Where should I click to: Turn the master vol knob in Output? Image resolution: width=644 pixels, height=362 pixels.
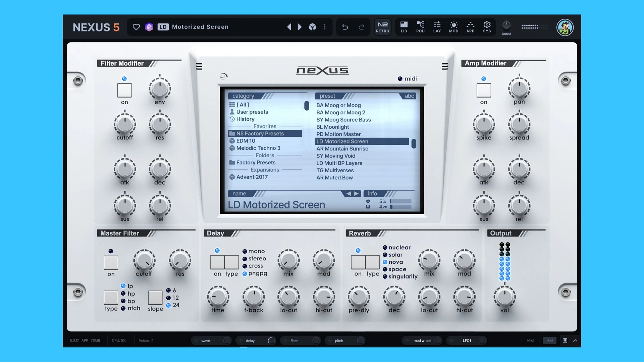click(504, 297)
